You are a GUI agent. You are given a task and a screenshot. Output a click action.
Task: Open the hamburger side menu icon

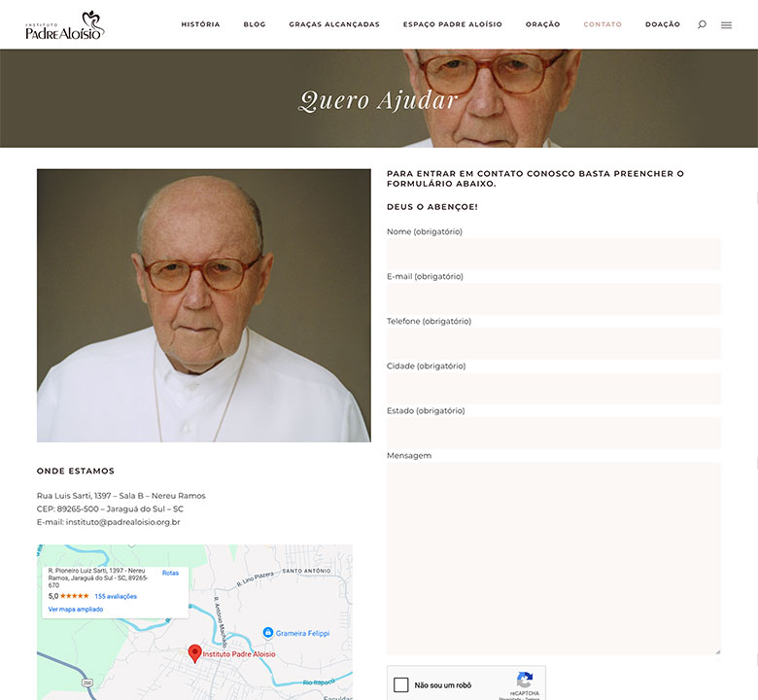(x=726, y=24)
